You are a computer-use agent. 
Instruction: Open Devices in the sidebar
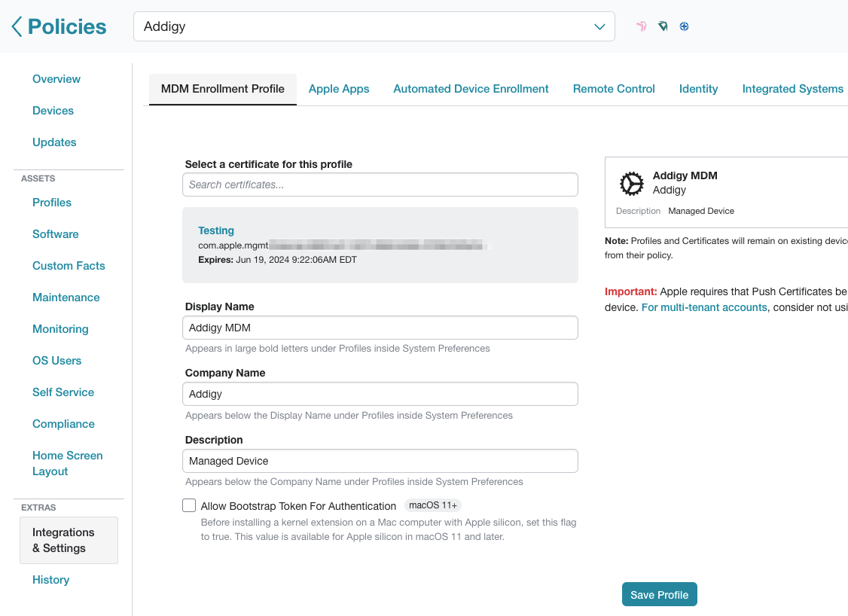click(x=53, y=111)
